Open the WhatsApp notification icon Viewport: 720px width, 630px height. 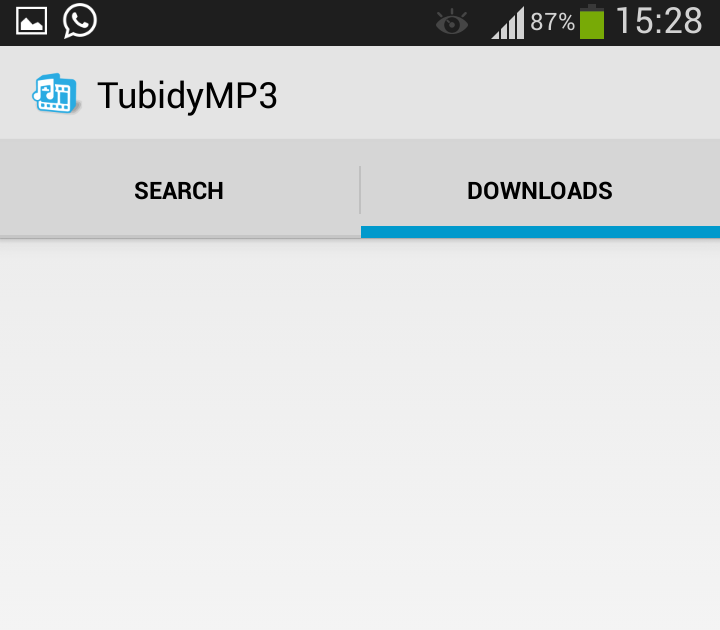tap(79, 21)
